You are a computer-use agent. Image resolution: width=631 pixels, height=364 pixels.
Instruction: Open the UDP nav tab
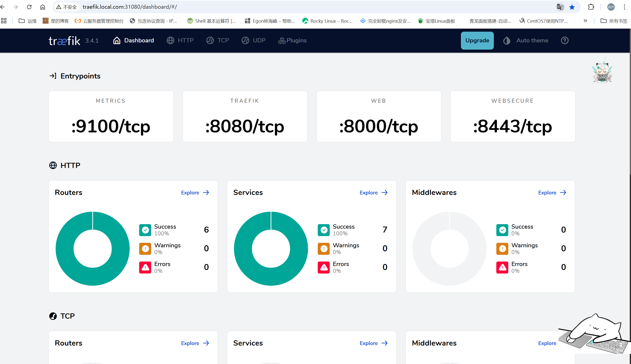(x=253, y=40)
